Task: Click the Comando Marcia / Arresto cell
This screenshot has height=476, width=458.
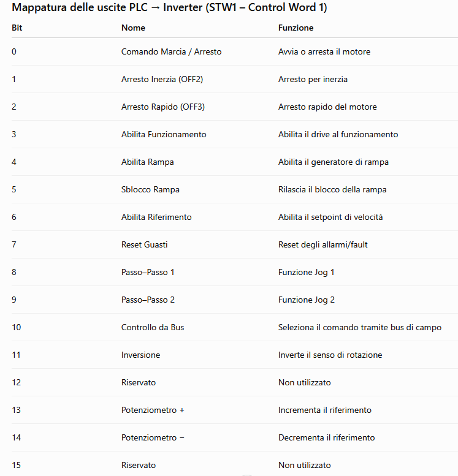Action: click(x=172, y=51)
